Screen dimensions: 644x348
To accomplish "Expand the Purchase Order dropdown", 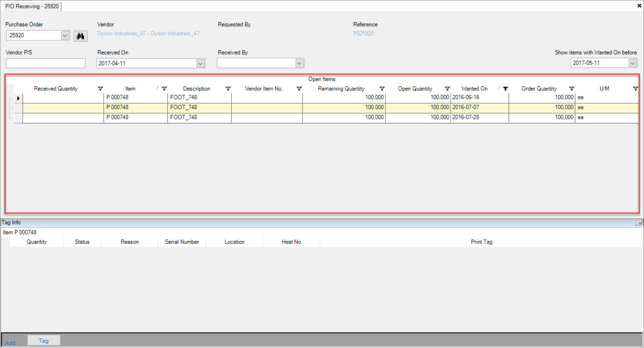I will [65, 35].
